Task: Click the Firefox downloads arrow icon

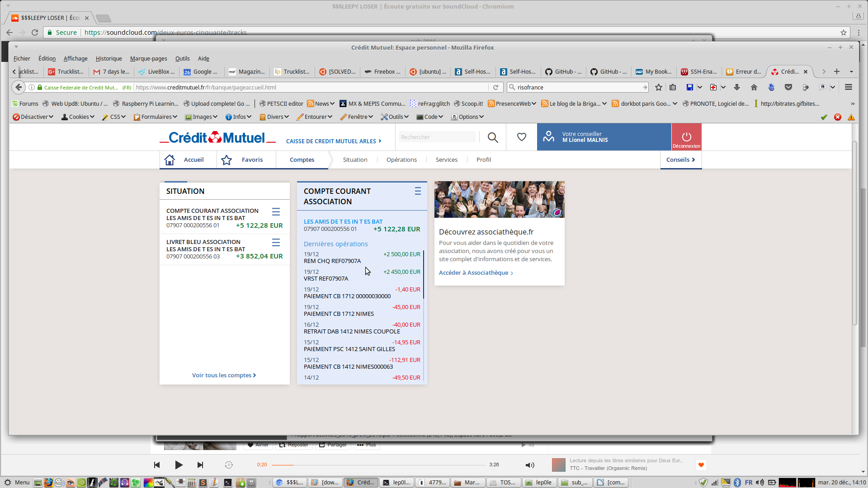Action: pos(737,87)
